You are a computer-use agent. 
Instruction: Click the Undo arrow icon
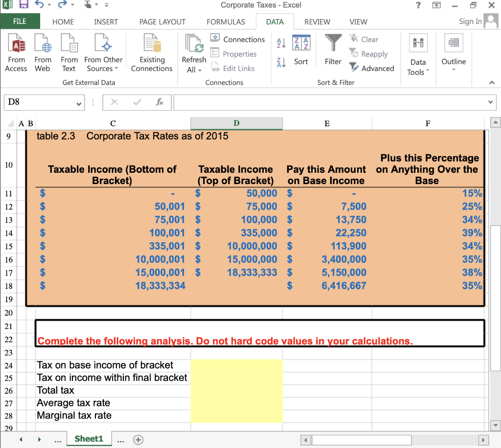tap(39, 4)
